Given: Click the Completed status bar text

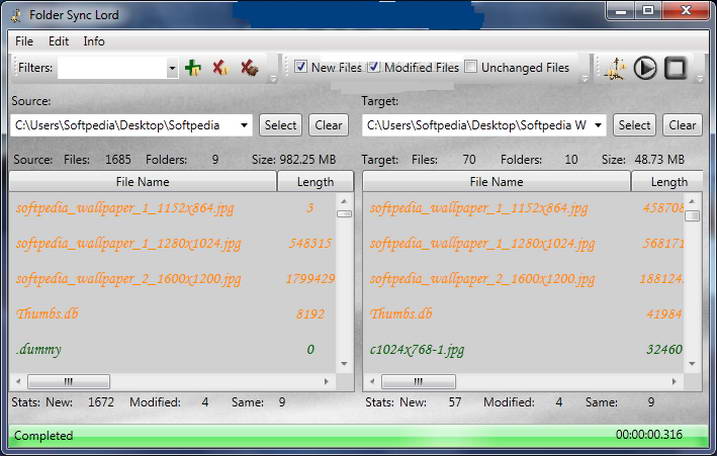Looking at the screenshot, I should tap(43, 435).
